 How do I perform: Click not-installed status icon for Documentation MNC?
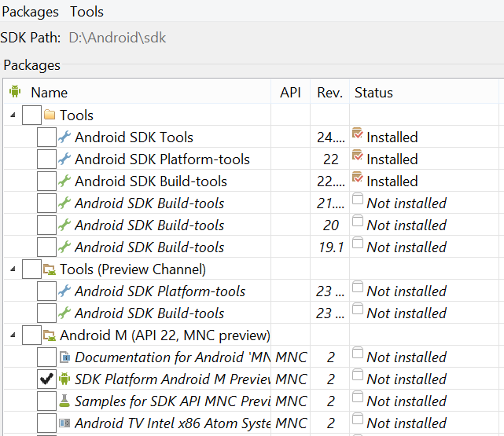pos(358,353)
